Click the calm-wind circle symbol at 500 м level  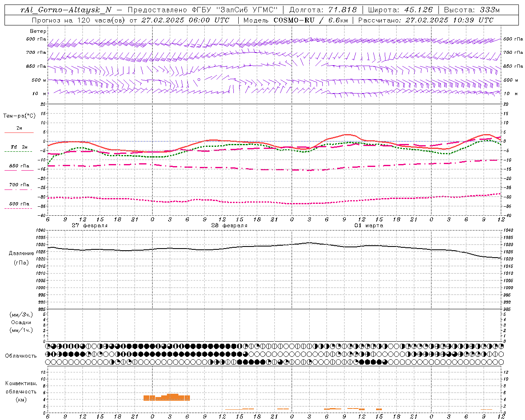pos(199,80)
